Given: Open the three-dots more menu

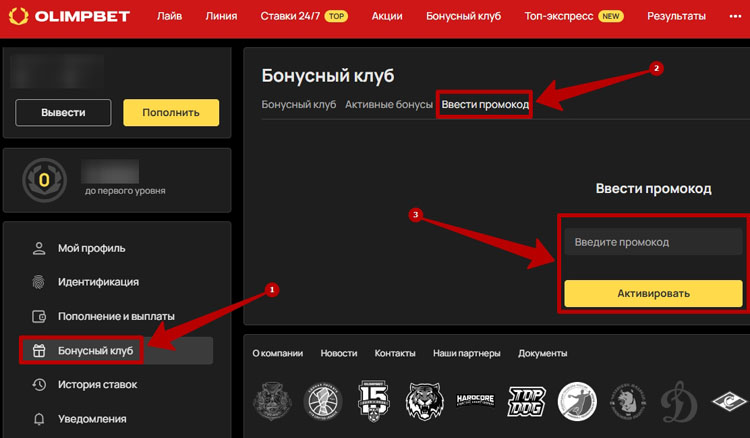Looking at the screenshot, I should (735, 16).
